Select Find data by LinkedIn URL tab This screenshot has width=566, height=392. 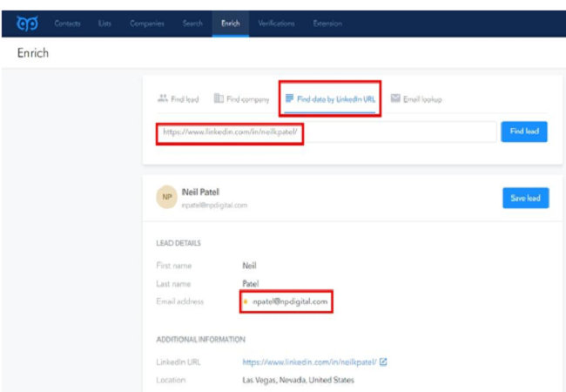330,98
